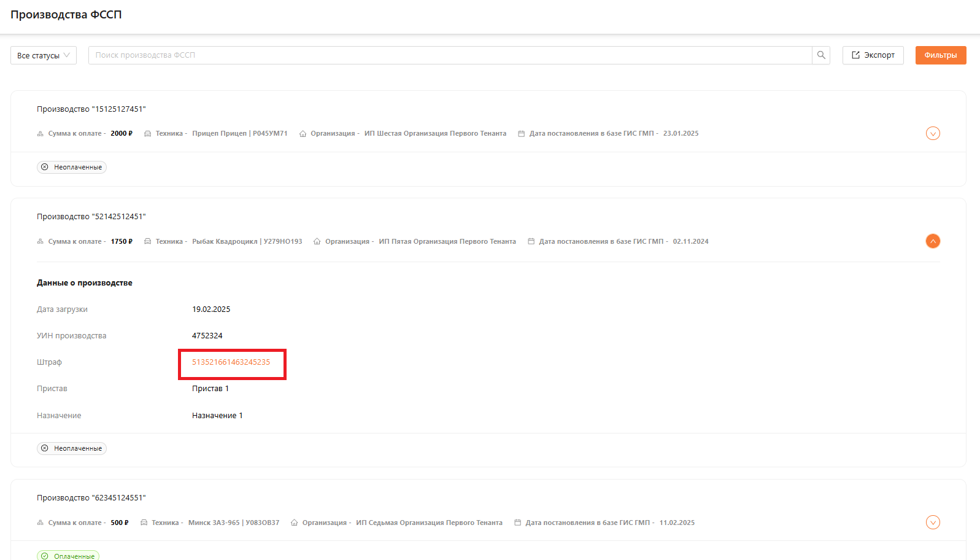This screenshot has width=980, height=560.
Task: Type in the Поиск производства ФССП field
Action: [450, 55]
